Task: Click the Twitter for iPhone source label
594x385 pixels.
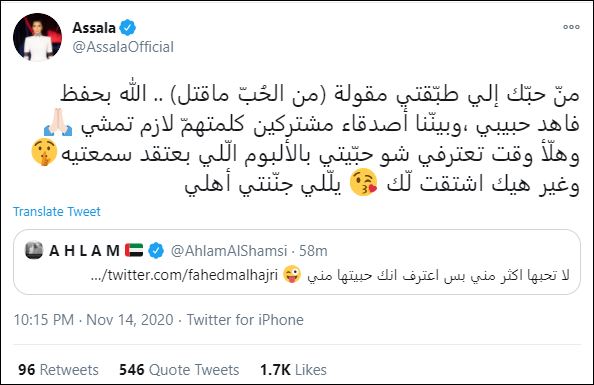Action: point(245,320)
